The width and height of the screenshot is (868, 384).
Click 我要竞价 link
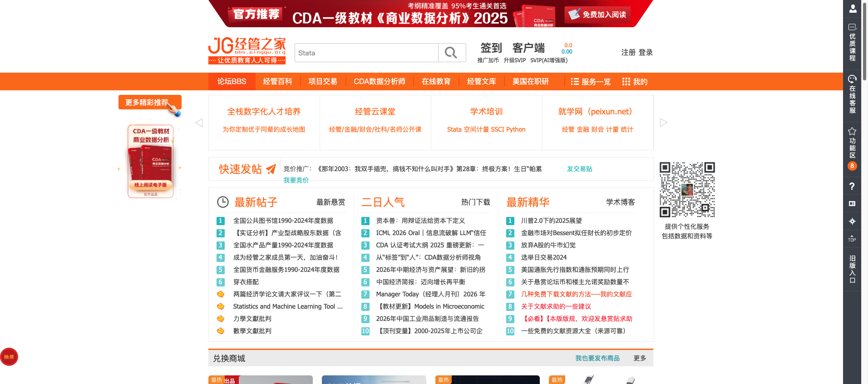[296, 180]
